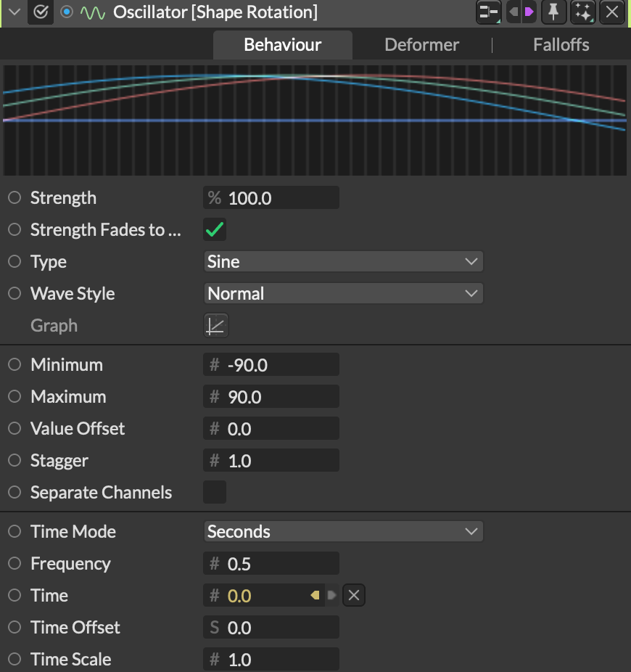This screenshot has height=672, width=631.
Task: Collapse the Oscillator panel with header chevron
Action: pos(12,13)
